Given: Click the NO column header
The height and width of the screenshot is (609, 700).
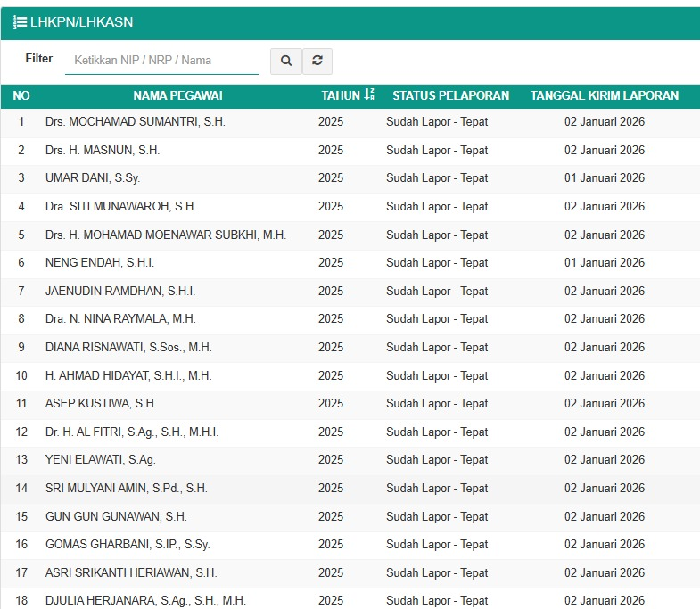Looking at the screenshot, I should pyautogui.click(x=21, y=95).
